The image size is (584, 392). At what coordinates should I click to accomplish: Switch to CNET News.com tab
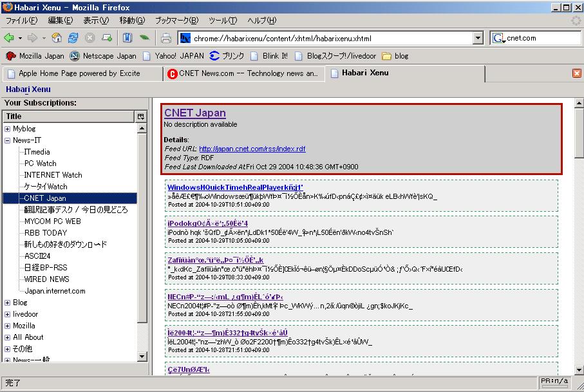click(244, 73)
